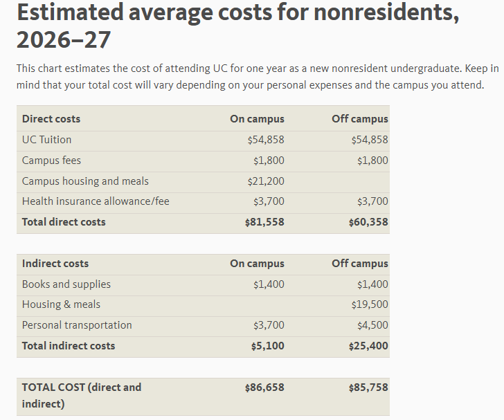Click the "Direct costs" table header
Image resolution: width=504 pixels, height=420 pixels.
tap(51, 119)
